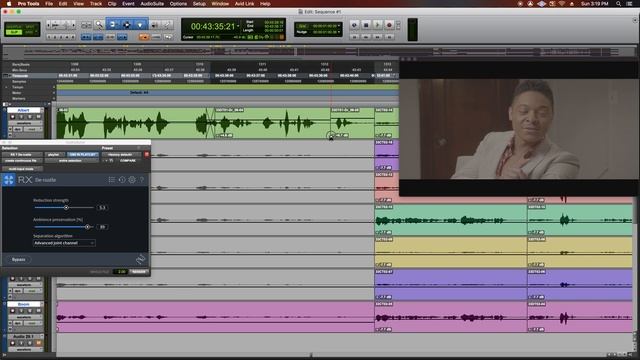Select the Pencil tool in toolbar
640x360 pixels.
tap(167, 25)
